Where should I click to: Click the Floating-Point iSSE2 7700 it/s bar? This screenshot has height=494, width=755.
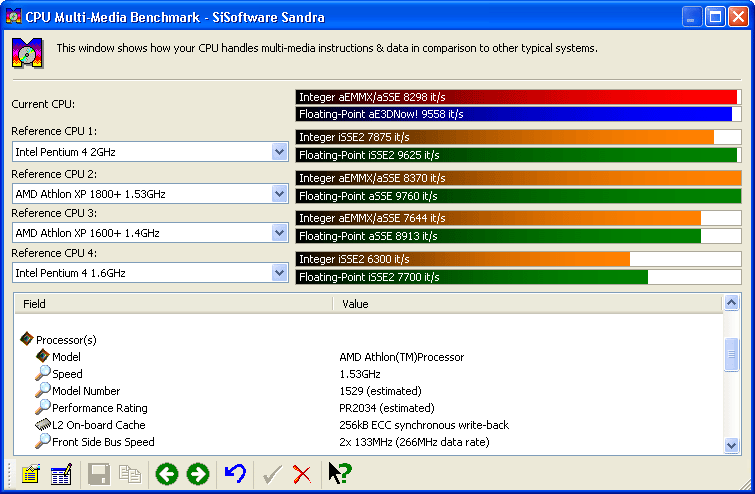(518, 277)
